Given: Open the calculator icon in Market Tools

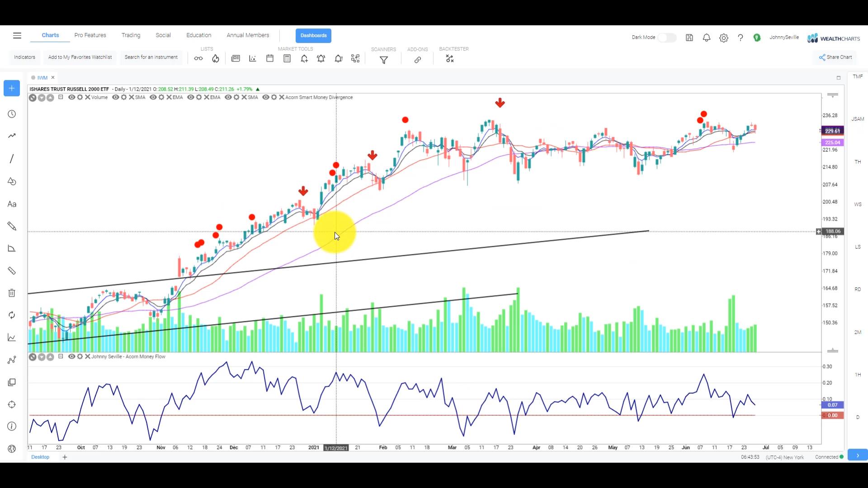Looking at the screenshot, I should (x=287, y=58).
